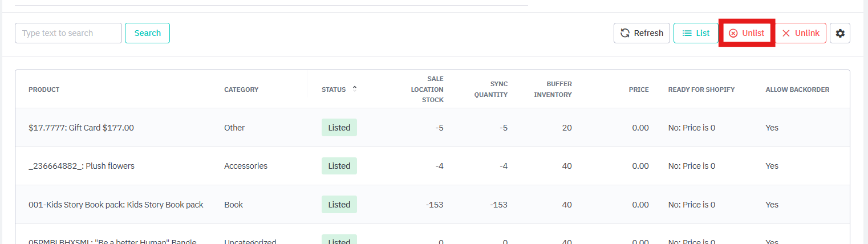Focus the 'Type text to search' field

tap(68, 33)
